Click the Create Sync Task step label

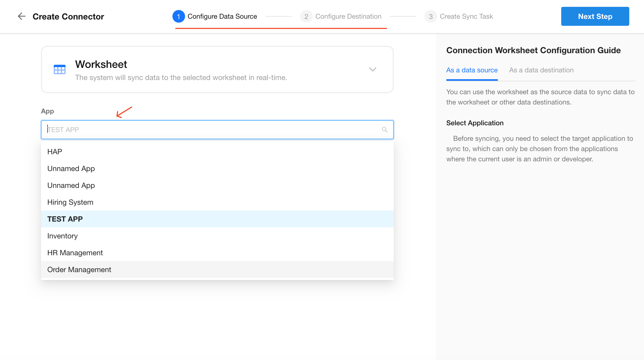466,16
